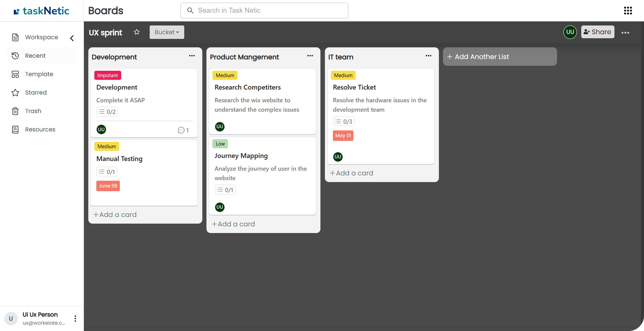Open IT team list three-dot menu
The height and width of the screenshot is (331, 644).
pyautogui.click(x=428, y=56)
